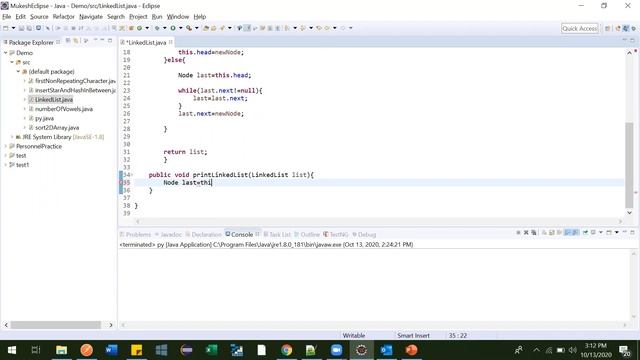
Task: Collapse the (default package) node
Action: click(18, 71)
